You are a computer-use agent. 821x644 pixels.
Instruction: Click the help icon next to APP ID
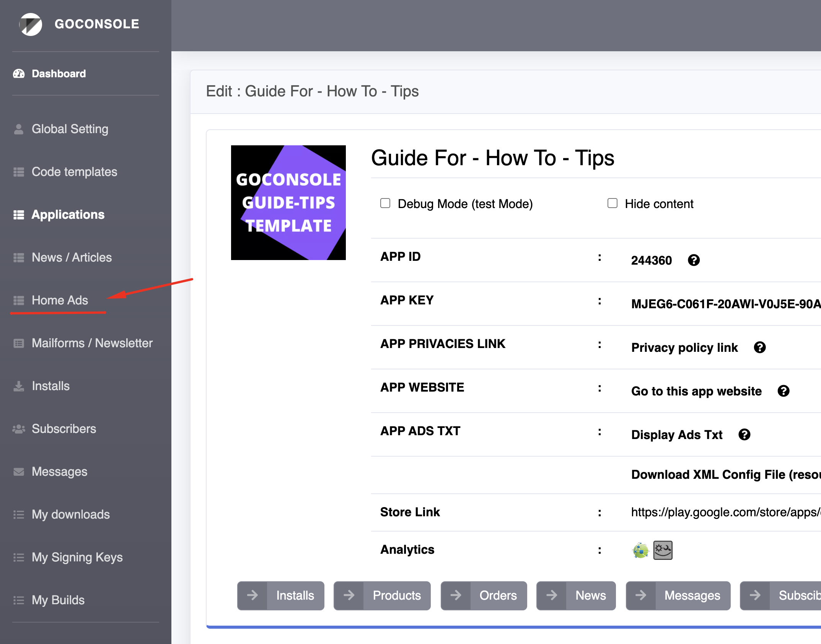tap(694, 260)
